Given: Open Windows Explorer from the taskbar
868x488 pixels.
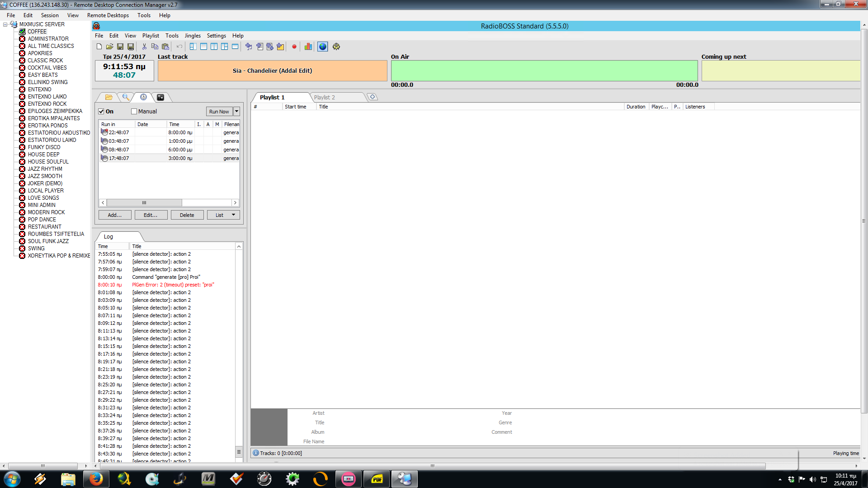Looking at the screenshot, I should [x=68, y=479].
